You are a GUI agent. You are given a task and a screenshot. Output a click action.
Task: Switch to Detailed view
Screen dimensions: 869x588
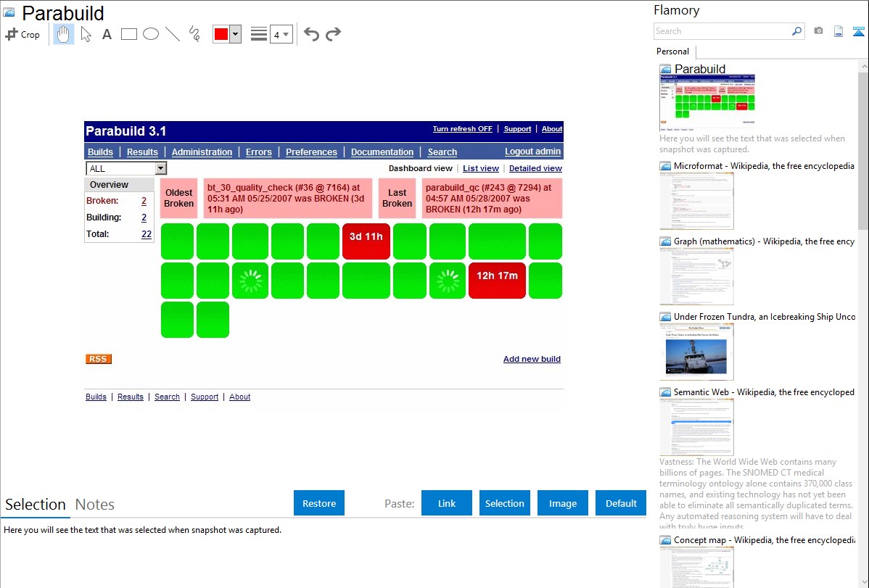click(x=535, y=168)
